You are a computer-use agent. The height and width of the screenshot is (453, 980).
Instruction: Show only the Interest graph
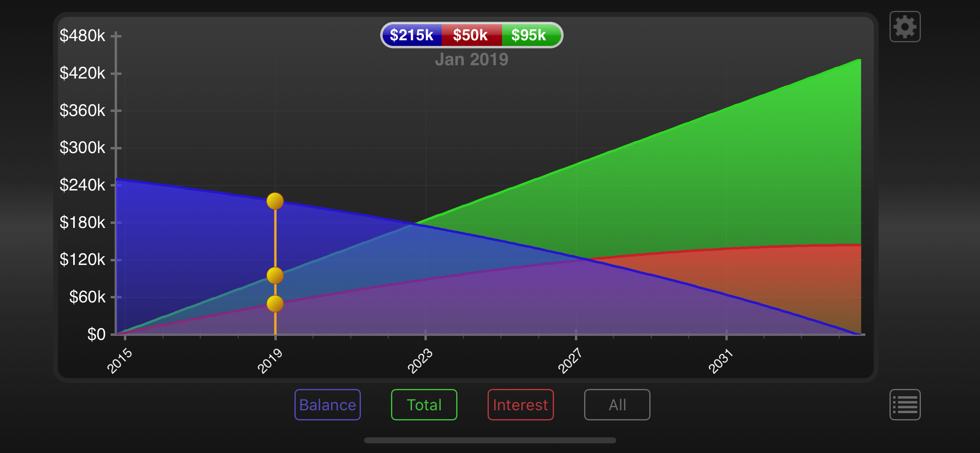click(521, 405)
